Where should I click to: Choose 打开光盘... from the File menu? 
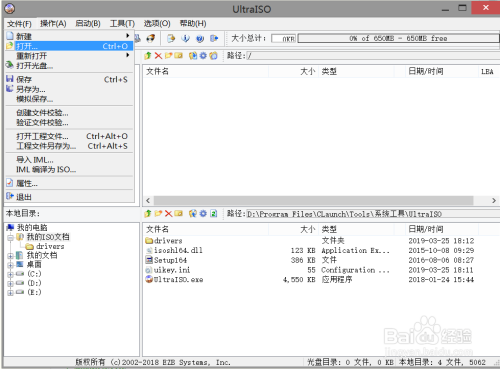pos(69,66)
